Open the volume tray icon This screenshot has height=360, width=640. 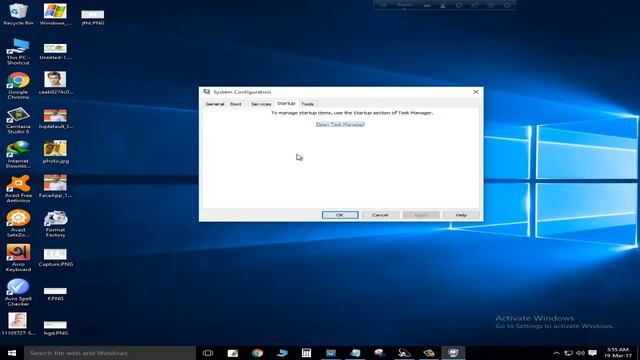(580, 353)
